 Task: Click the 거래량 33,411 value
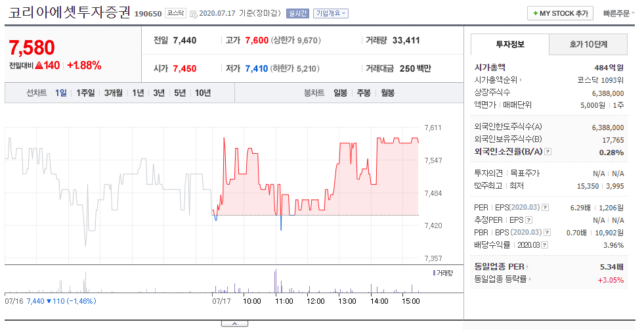(406, 40)
